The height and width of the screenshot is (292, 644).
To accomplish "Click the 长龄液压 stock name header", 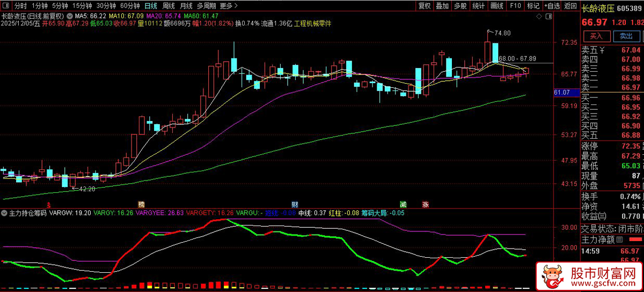I will click(x=598, y=8).
